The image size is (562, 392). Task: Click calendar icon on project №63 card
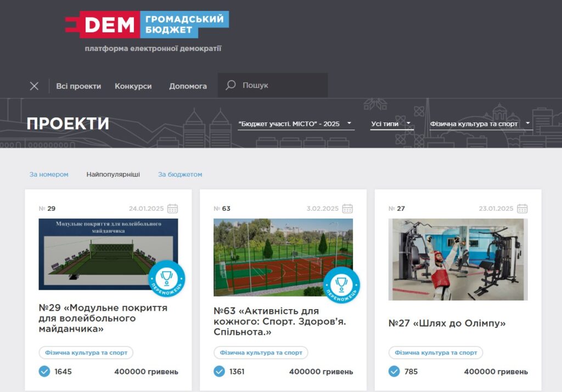(347, 209)
